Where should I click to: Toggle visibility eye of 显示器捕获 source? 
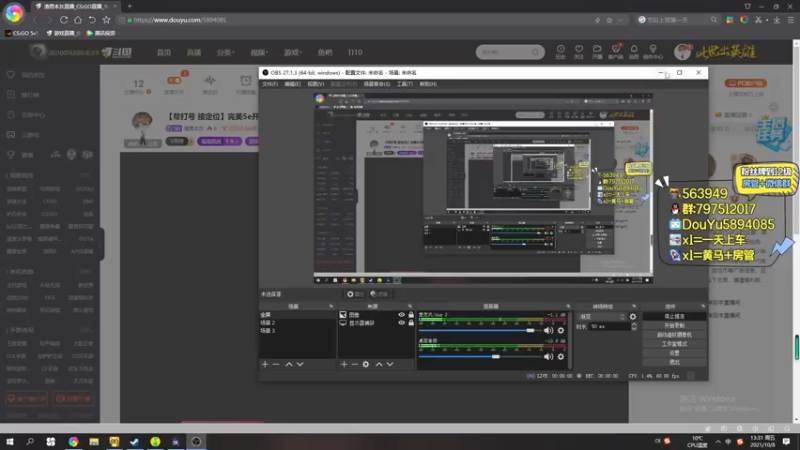(402, 323)
